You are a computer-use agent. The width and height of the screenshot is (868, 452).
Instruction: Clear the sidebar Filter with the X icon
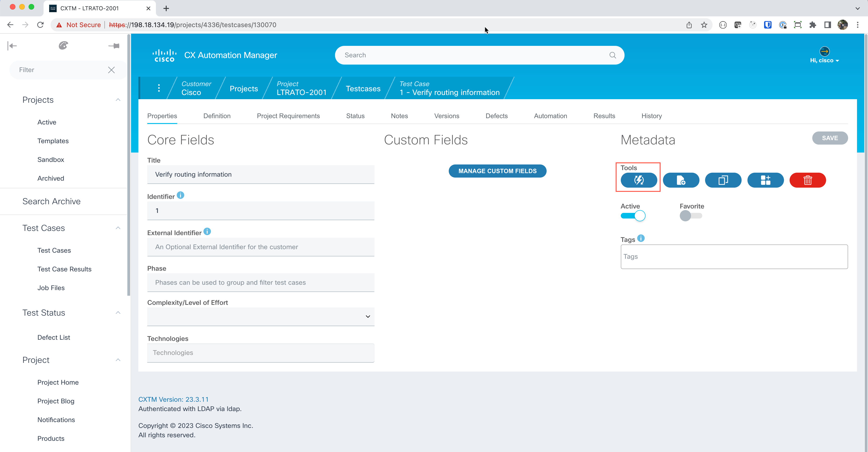pyautogui.click(x=111, y=70)
